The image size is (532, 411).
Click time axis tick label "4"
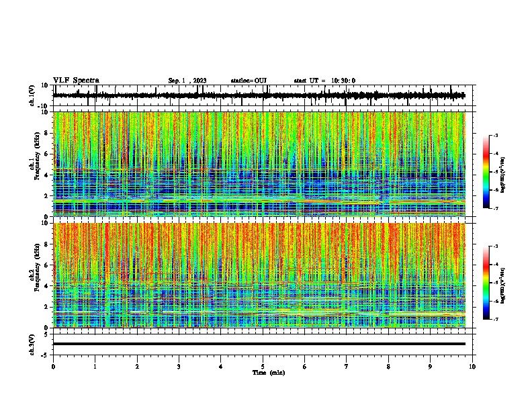pyautogui.click(x=221, y=367)
